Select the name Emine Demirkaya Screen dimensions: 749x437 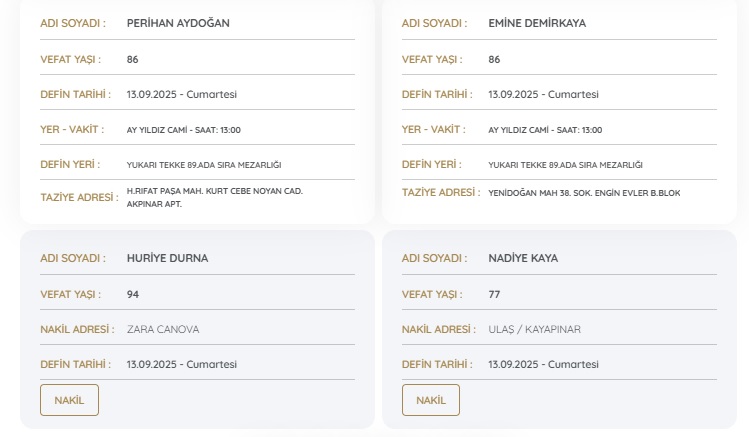(x=537, y=23)
